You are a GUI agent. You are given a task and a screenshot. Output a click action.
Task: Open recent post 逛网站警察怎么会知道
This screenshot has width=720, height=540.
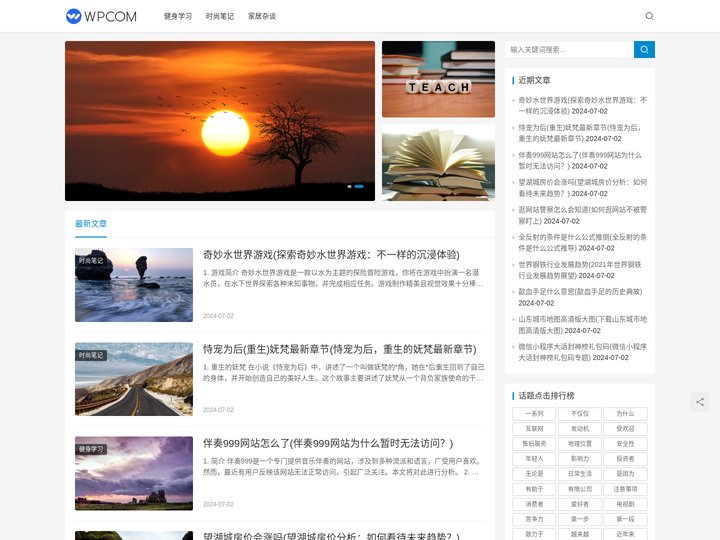[582, 215]
